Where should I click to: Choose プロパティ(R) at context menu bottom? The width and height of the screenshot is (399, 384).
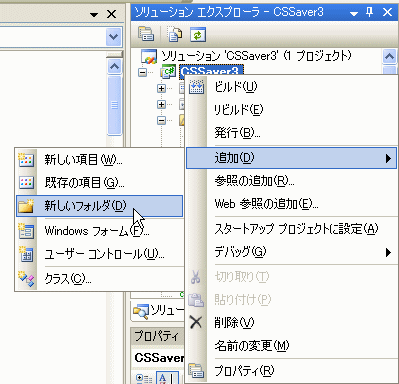coord(292,371)
